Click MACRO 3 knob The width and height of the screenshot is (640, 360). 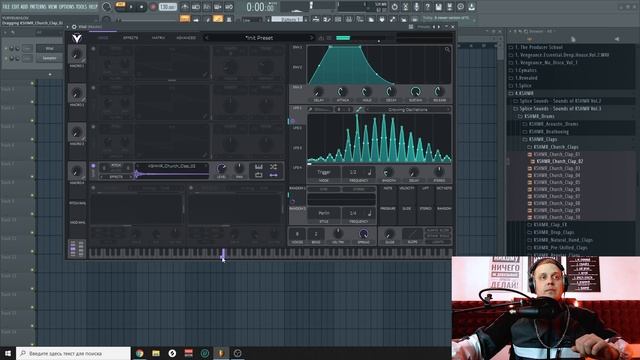(x=76, y=132)
